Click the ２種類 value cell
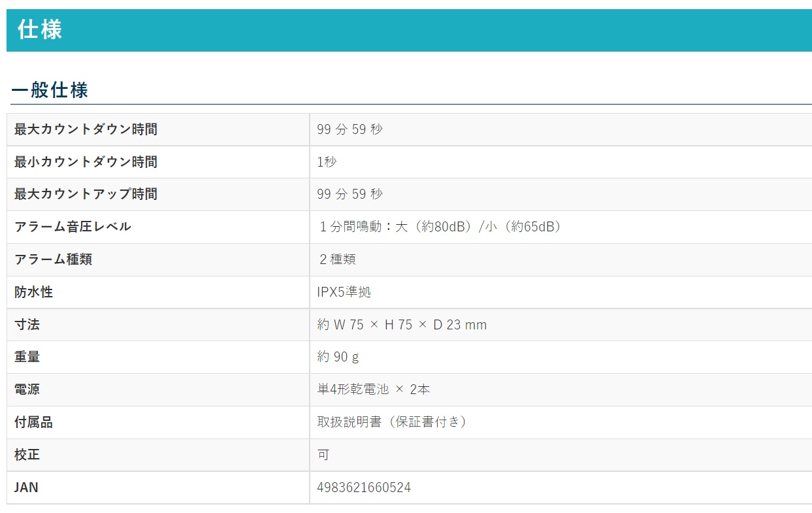The height and width of the screenshot is (513, 812). click(x=560, y=259)
